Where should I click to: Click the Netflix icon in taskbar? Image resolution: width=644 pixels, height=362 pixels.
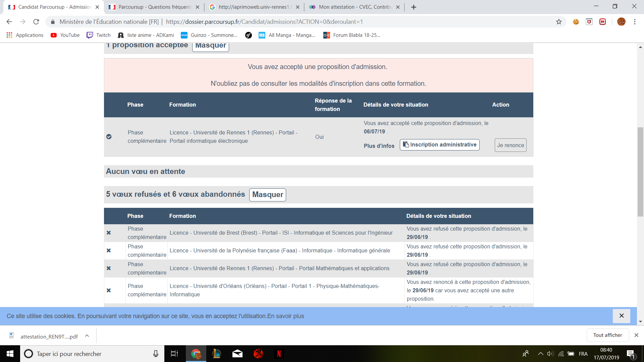279,354
